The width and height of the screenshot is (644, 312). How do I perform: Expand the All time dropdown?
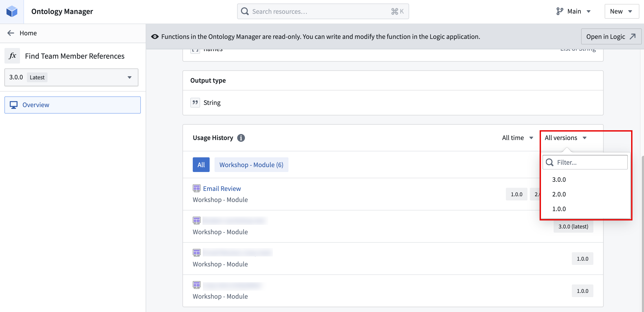(x=517, y=138)
